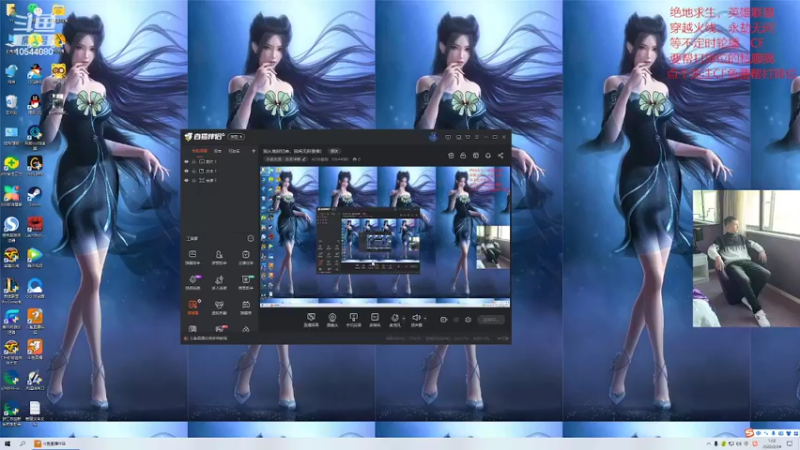This screenshot has width=800, height=450.
Task: Switch to the third scene tab
Action: click(x=234, y=151)
